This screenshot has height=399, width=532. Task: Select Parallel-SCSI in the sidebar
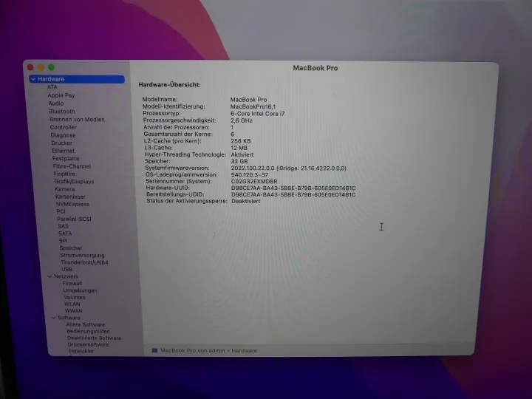coord(74,219)
